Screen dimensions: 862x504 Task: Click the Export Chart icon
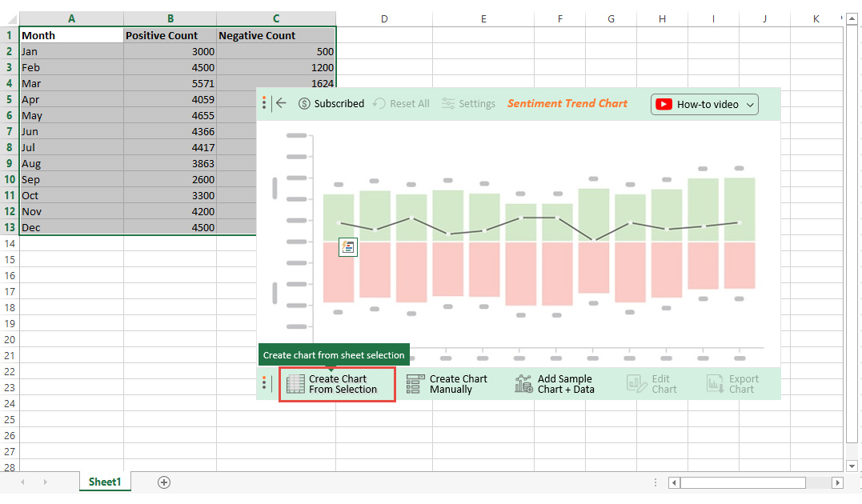(x=716, y=384)
